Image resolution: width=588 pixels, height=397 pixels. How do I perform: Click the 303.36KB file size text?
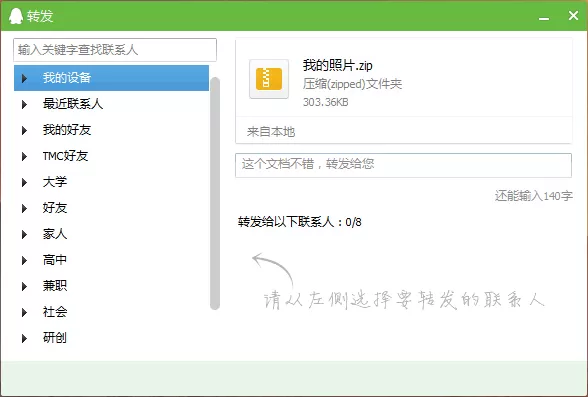326,102
